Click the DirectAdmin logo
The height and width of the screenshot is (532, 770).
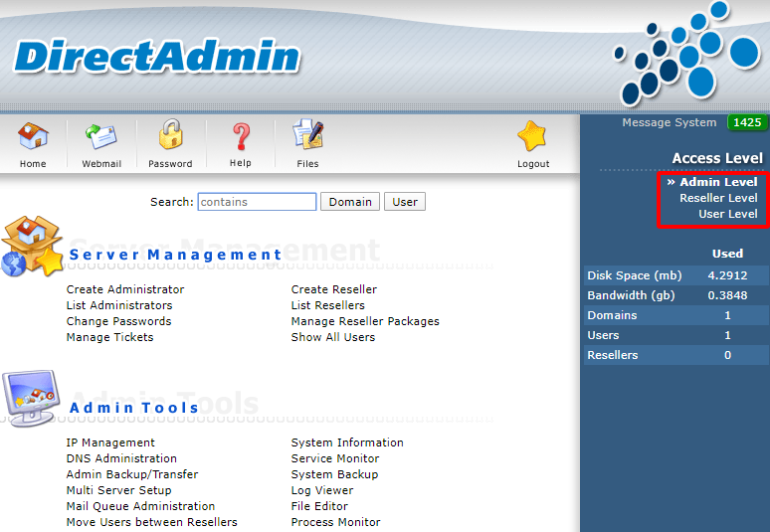click(157, 57)
